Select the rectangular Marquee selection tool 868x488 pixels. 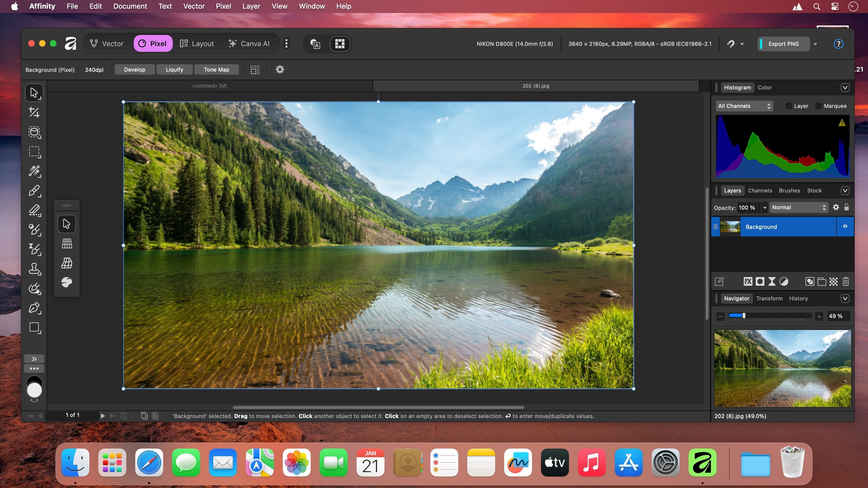pyautogui.click(x=34, y=152)
